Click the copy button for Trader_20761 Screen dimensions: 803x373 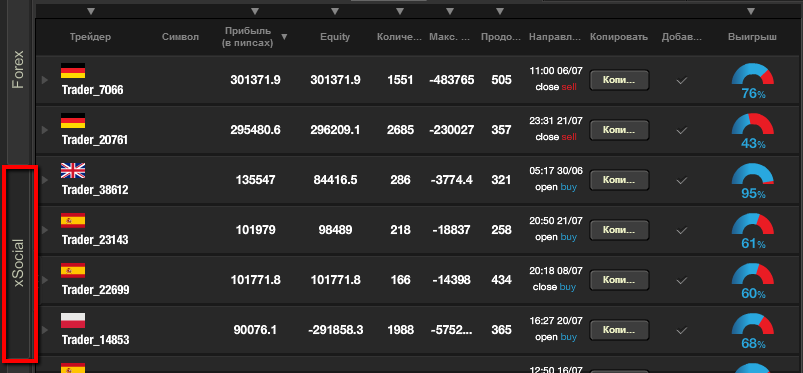click(619, 130)
